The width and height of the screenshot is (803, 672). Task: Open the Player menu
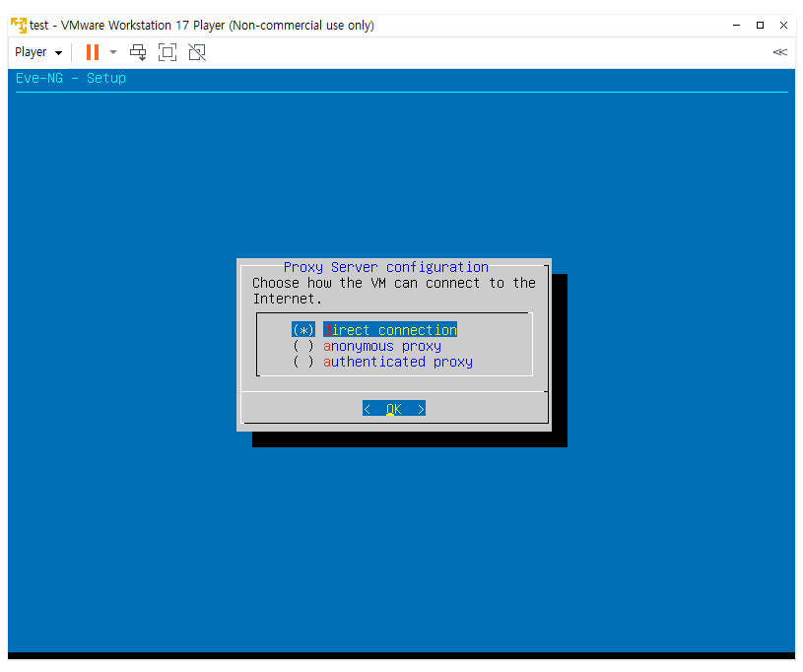point(38,52)
